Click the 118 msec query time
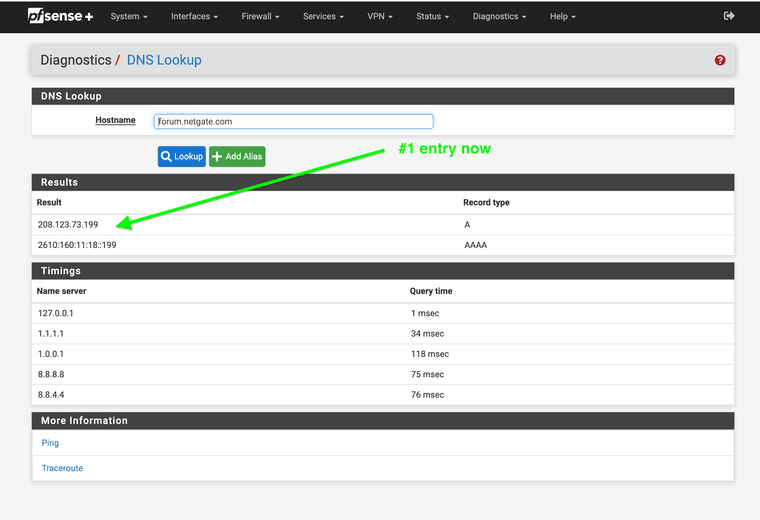 (430, 354)
